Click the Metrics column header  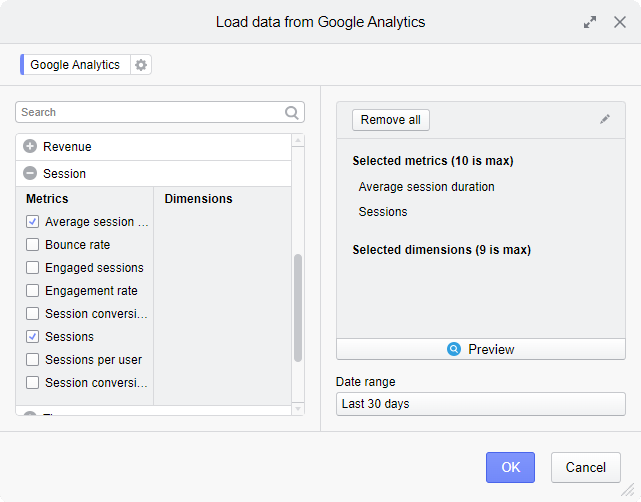(x=47, y=199)
